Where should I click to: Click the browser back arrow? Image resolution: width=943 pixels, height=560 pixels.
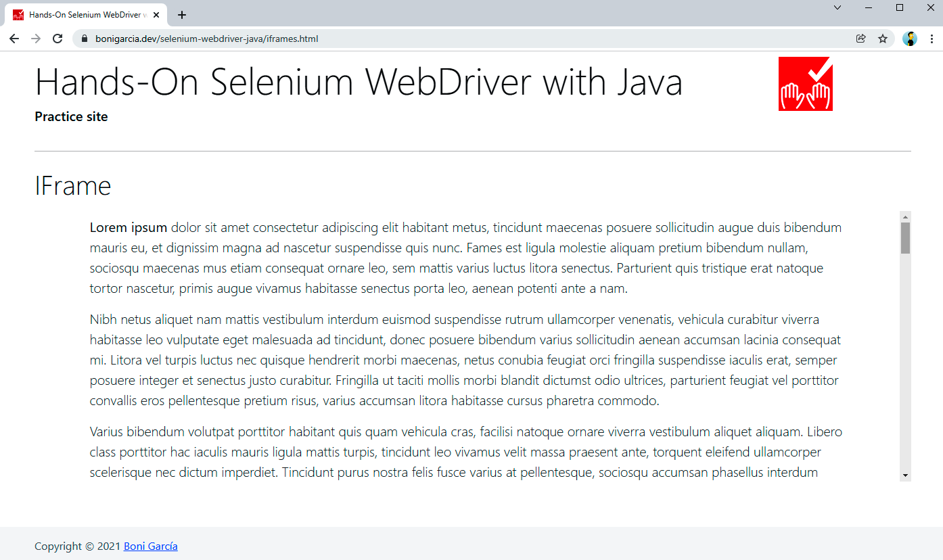(x=14, y=39)
